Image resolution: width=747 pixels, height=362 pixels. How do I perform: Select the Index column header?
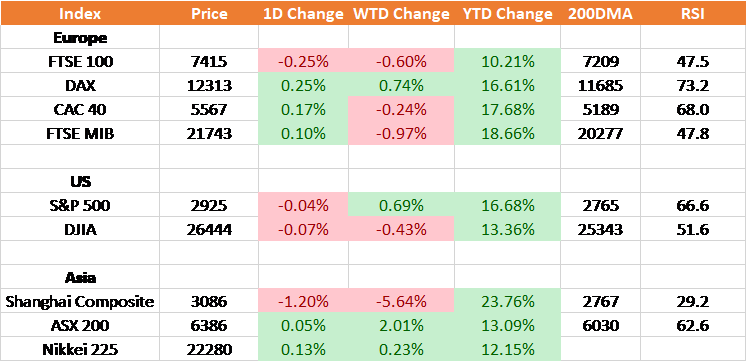(80, 13)
